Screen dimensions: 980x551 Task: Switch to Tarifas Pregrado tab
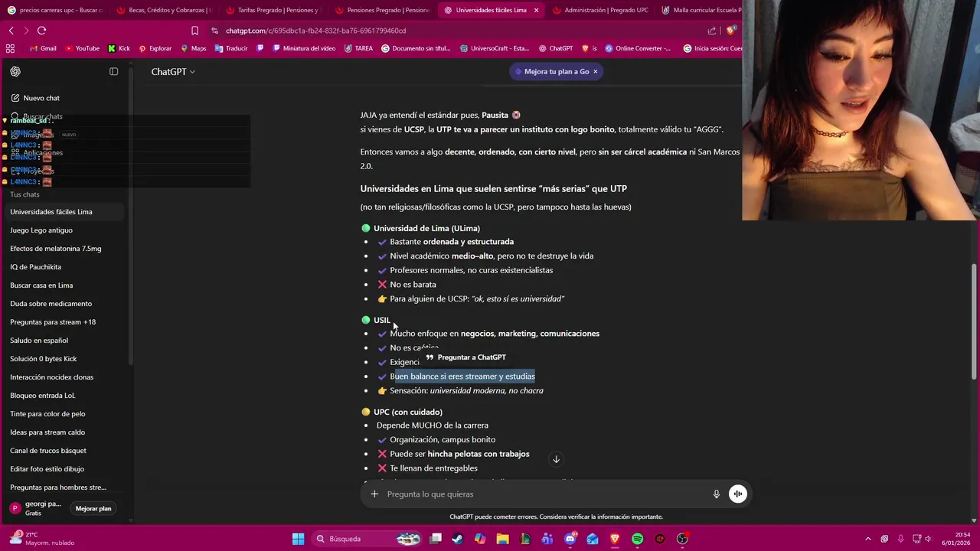[x=274, y=10]
